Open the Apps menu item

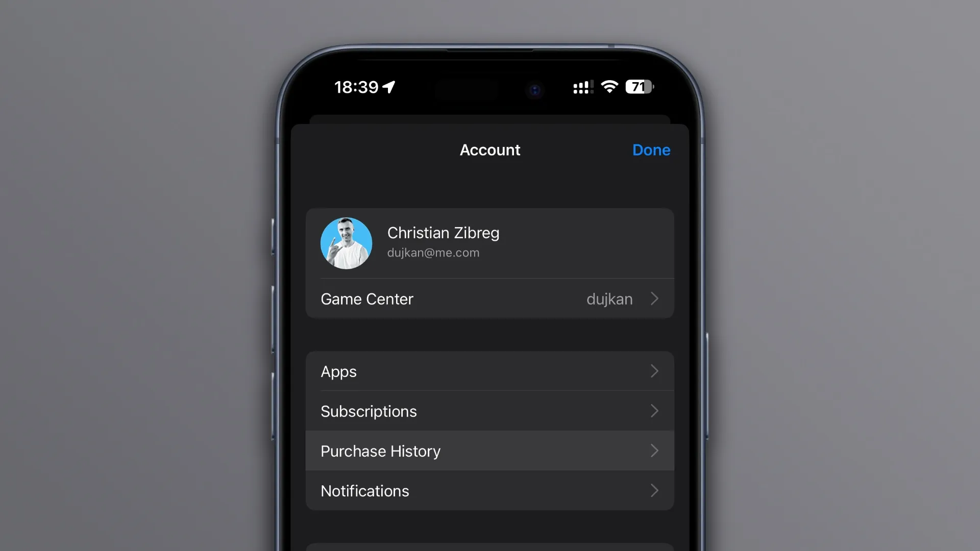tap(489, 371)
